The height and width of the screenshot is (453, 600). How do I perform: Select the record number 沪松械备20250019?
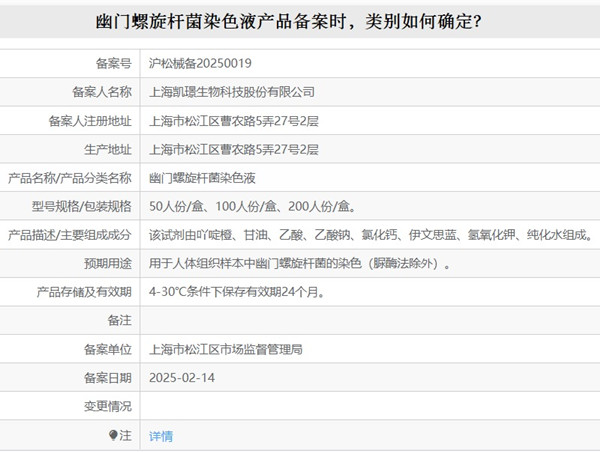point(200,63)
